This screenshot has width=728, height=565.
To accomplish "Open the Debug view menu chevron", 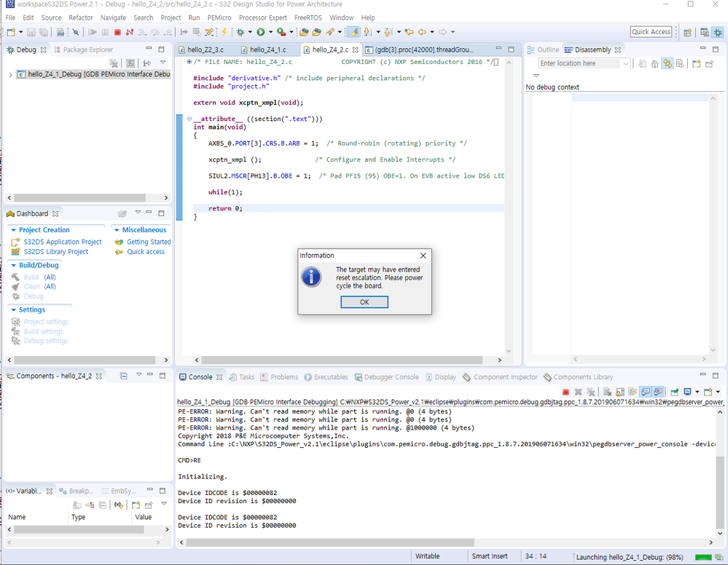I will (x=163, y=63).
